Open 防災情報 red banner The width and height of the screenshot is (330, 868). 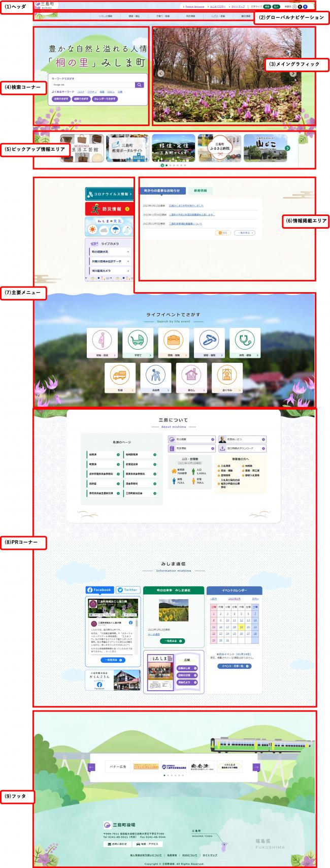pyautogui.click(x=109, y=209)
